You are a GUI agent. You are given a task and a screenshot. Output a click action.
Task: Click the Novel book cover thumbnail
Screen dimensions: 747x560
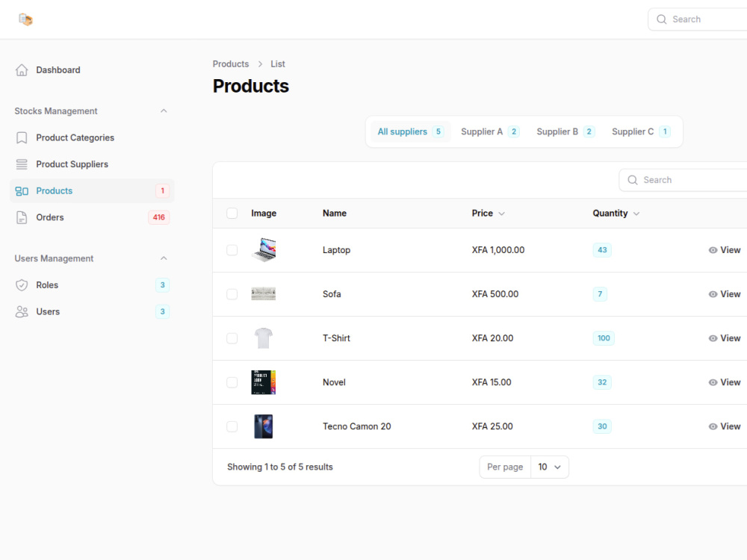point(264,382)
